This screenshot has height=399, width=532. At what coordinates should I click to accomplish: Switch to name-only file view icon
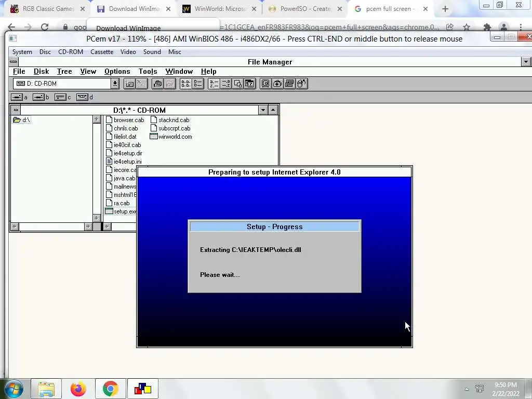click(x=185, y=84)
